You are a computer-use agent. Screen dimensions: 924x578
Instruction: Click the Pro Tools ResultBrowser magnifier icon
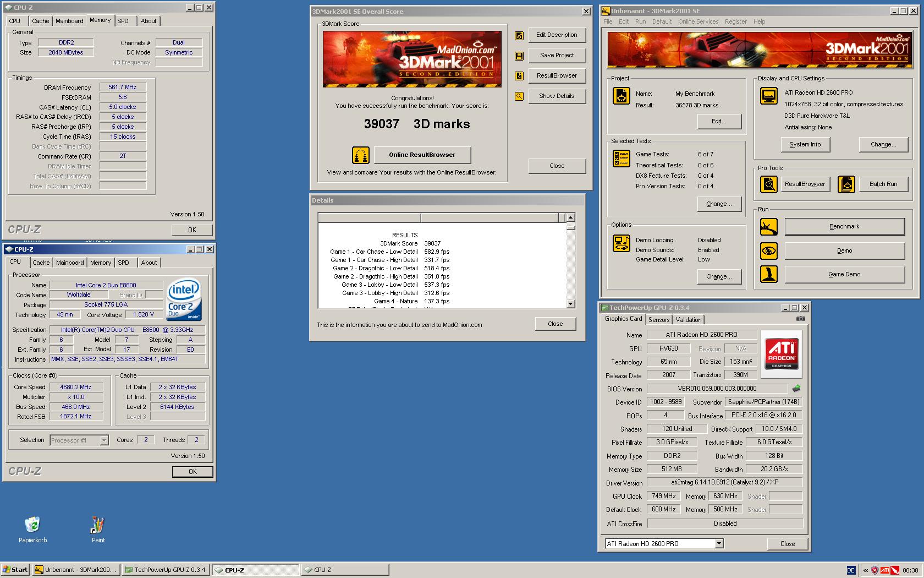768,184
